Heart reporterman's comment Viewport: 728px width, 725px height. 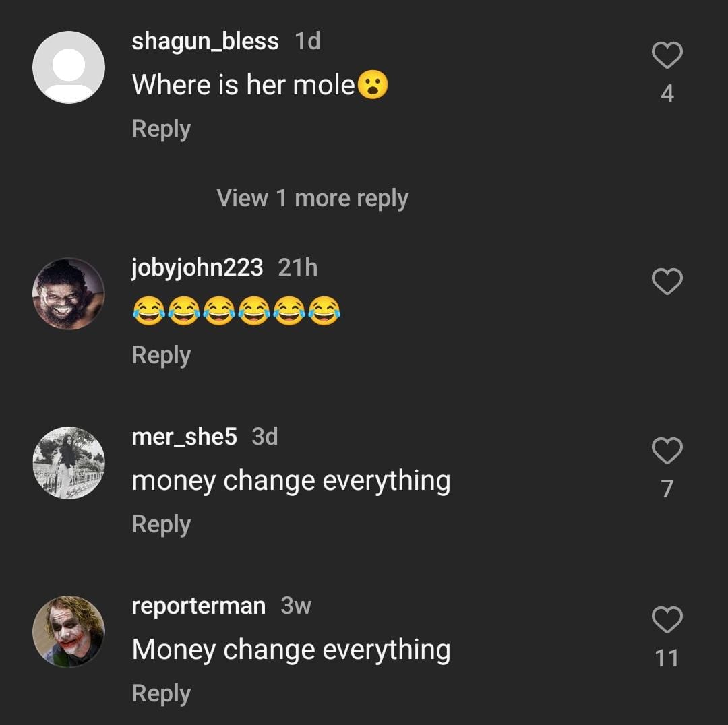(667, 620)
